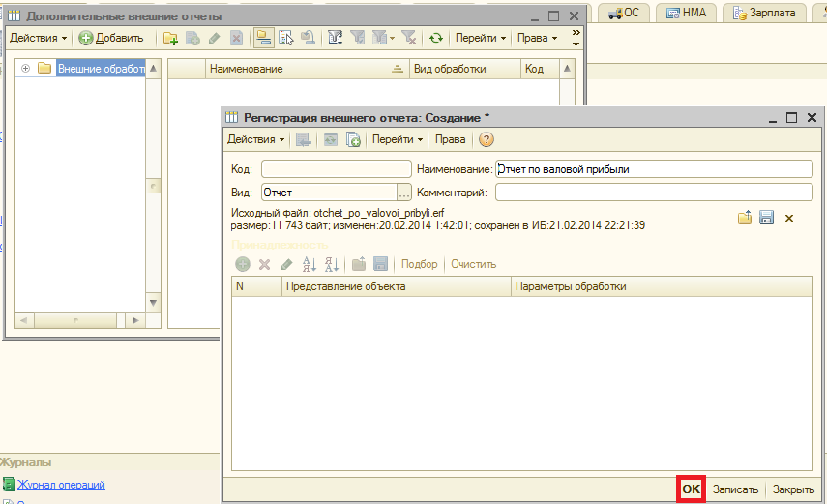
Task: Save file to disk floppy icon
Action: point(766,218)
